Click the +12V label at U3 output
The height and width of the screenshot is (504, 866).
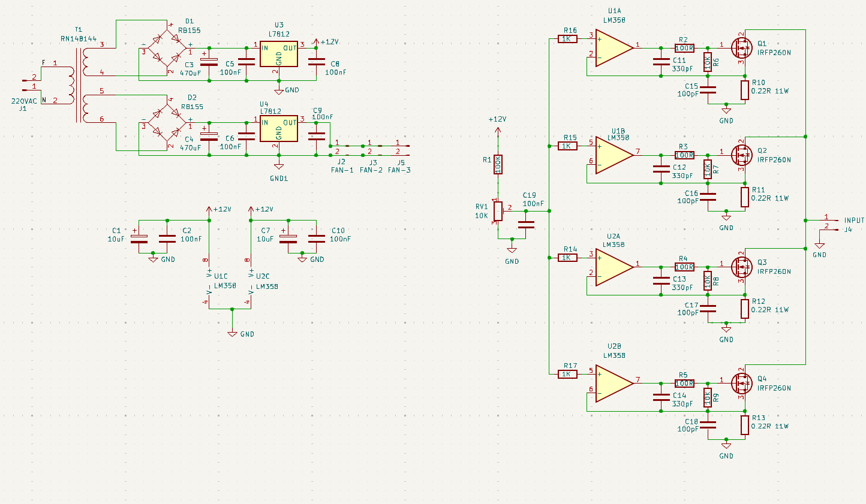tap(329, 42)
